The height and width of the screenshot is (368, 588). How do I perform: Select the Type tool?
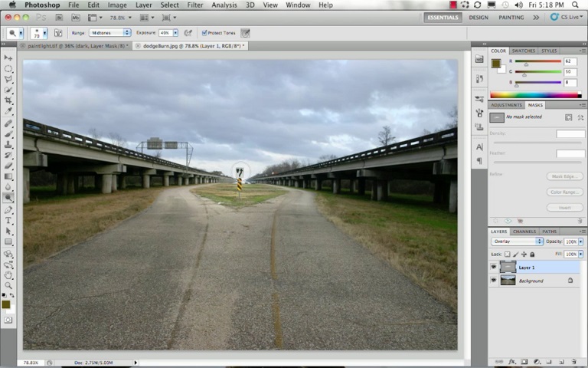click(x=8, y=221)
